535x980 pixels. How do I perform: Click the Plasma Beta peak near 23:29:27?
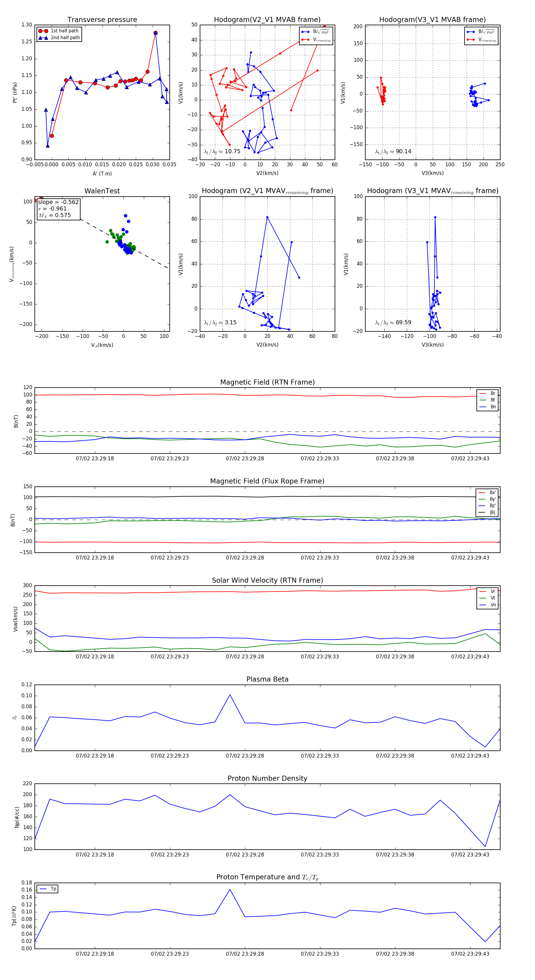(x=230, y=695)
